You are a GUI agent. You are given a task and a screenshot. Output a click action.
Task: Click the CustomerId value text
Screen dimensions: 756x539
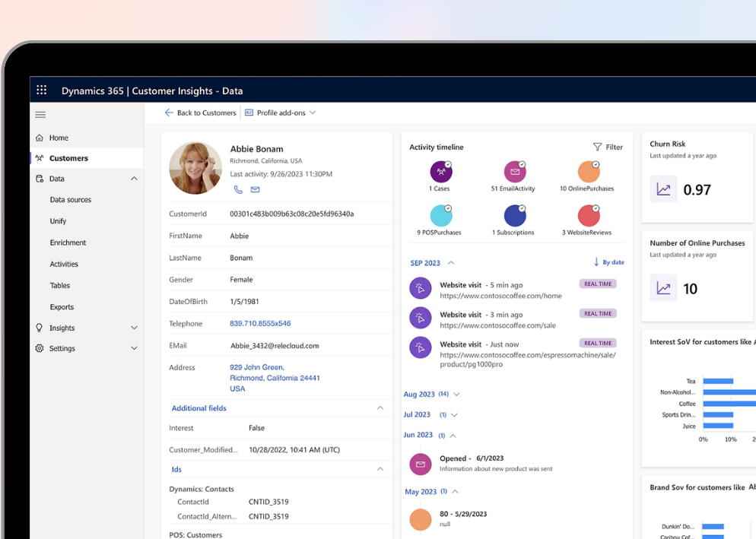coord(292,214)
